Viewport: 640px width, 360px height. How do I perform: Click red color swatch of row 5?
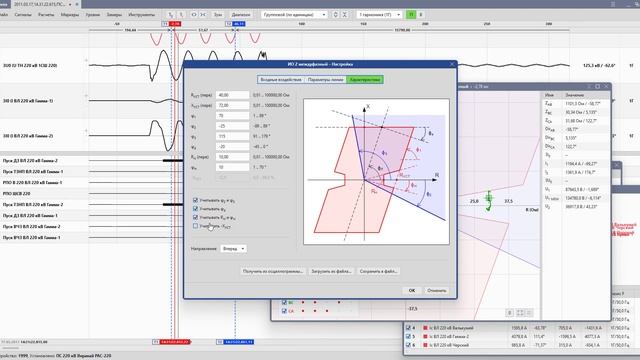pos(425,336)
